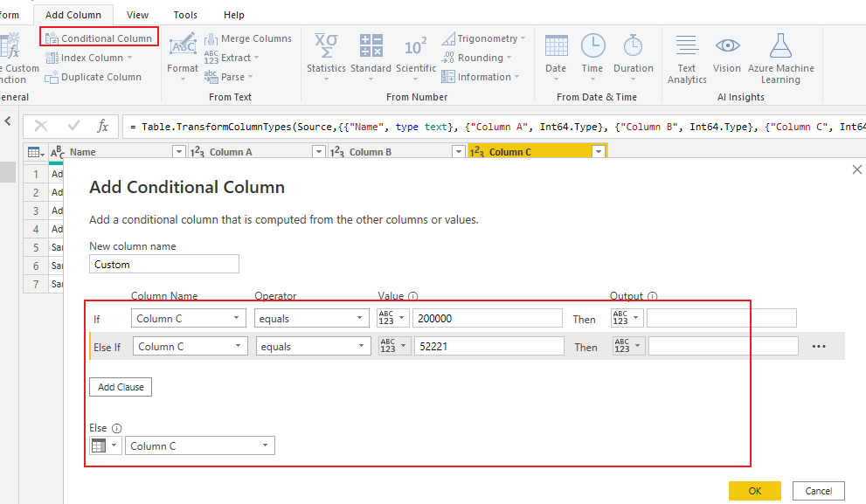The height and width of the screenshot is (504, 866).
Task: Open the Index Column option
Action: (88, 58)
